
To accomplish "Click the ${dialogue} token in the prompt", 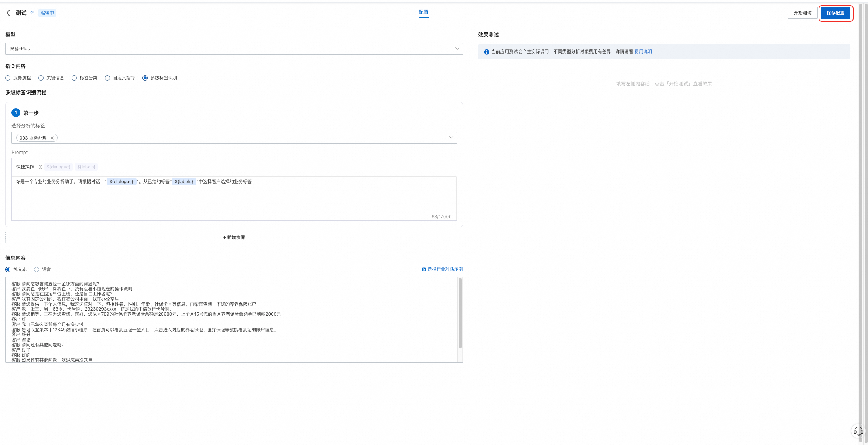I will (x=121, y=182).
